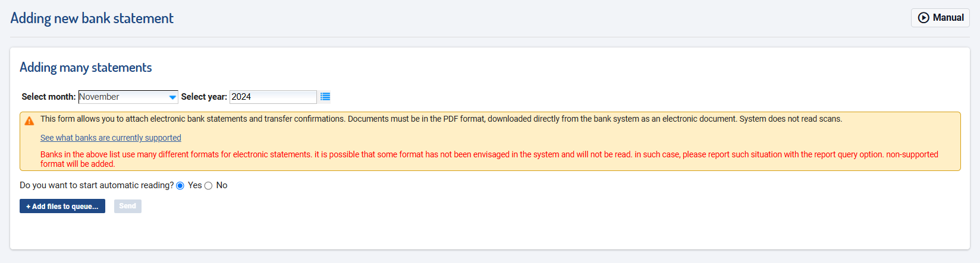The width and height of the screenshot is (980, 263).
Task: Click the orange warning triangle icon
Action: [29, 121]
